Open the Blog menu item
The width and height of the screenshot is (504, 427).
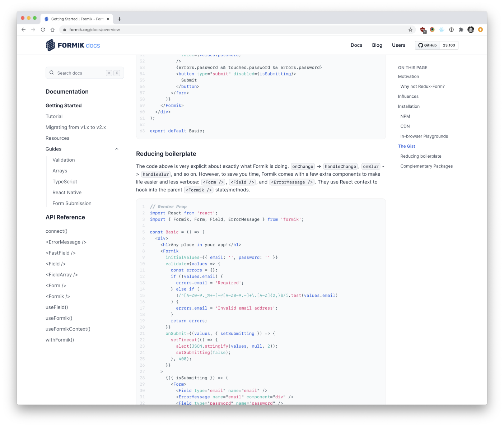(377, 45)
